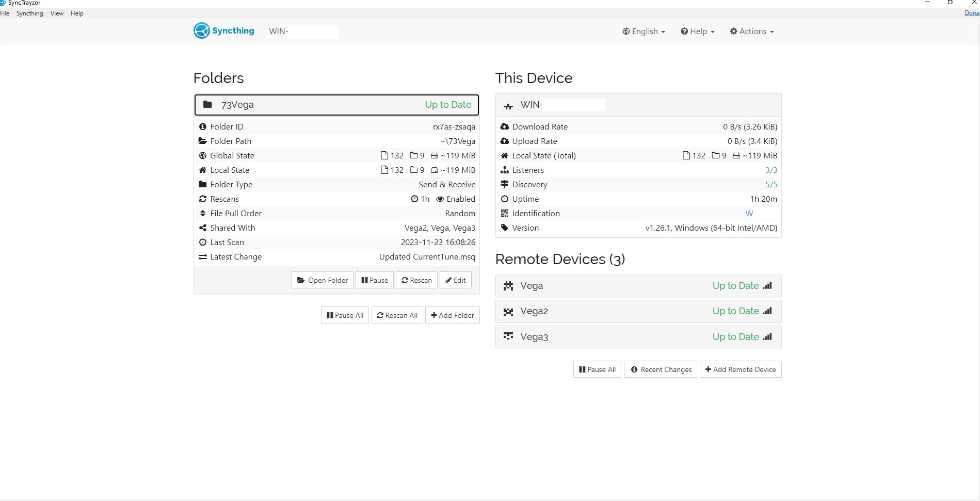Open the File menu

tap(5, 13)
